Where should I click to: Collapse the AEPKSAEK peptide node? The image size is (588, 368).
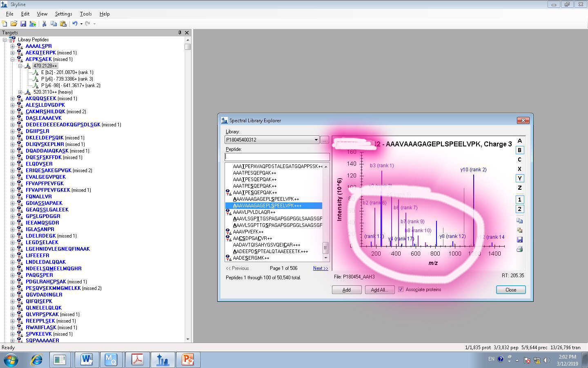tap(12, 59)
